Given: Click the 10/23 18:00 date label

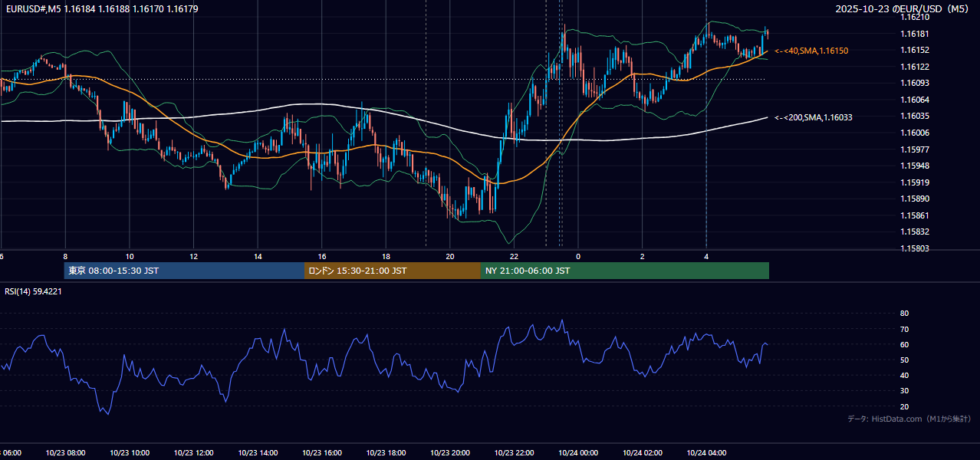Looking at the screenshot, I should [386, 453].
